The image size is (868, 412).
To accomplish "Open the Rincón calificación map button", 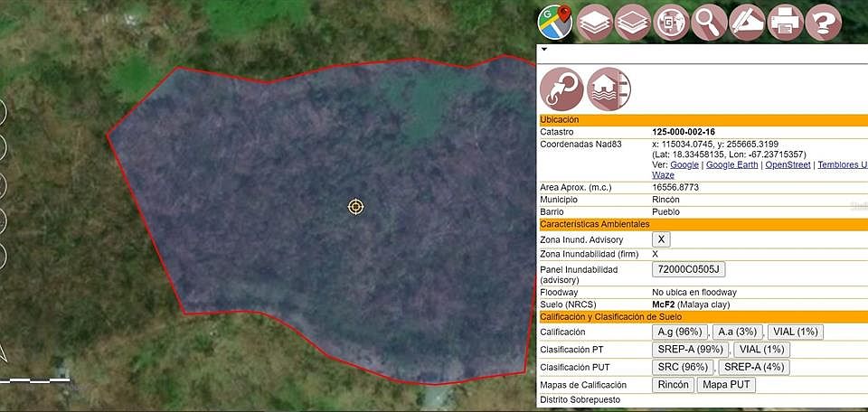I will [673, 385].
